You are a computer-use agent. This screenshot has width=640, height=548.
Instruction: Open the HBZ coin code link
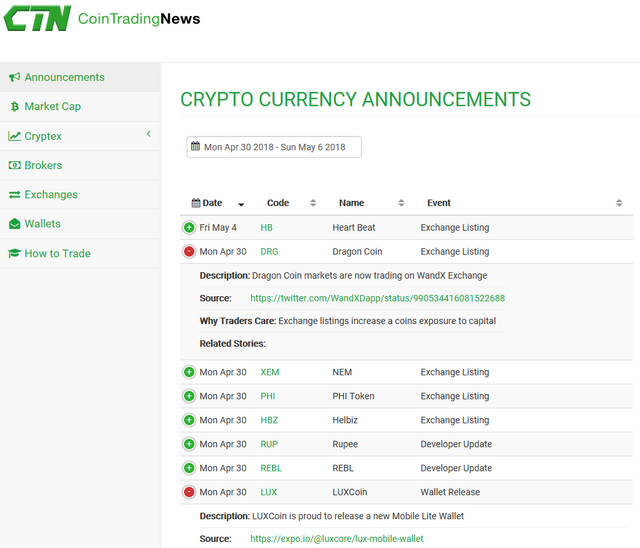[269, 420]
